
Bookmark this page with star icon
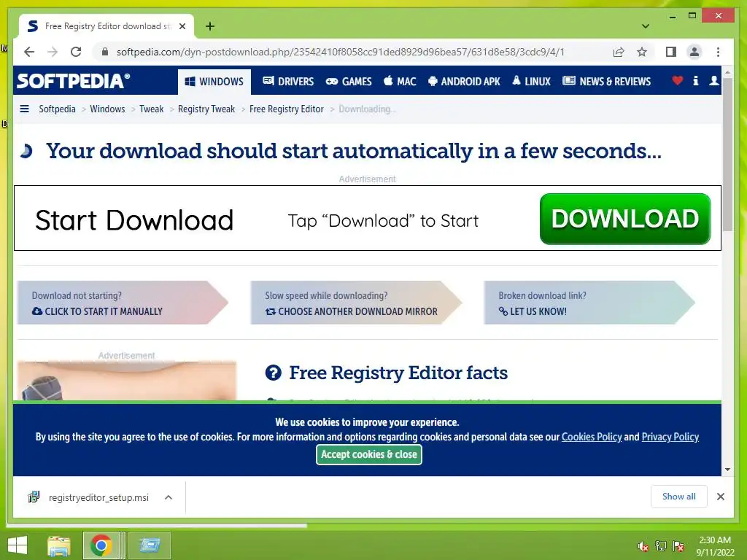pos(642,52)
